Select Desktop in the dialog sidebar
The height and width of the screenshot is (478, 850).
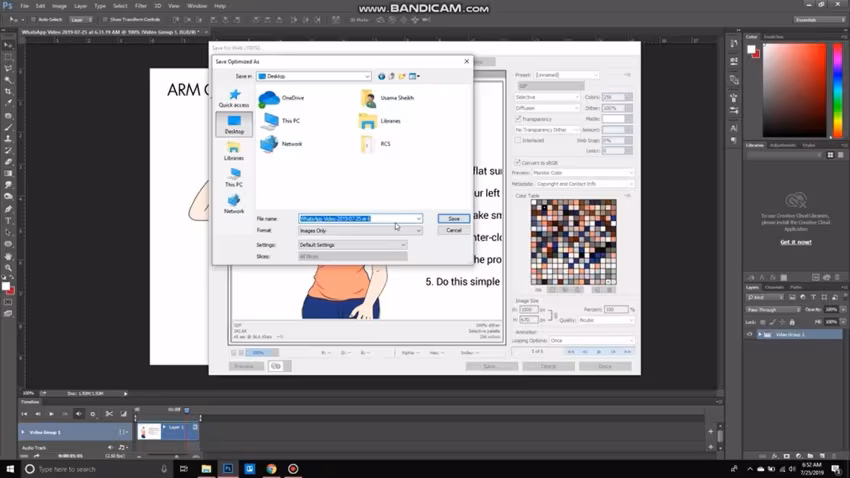click(x=234, y=124)
